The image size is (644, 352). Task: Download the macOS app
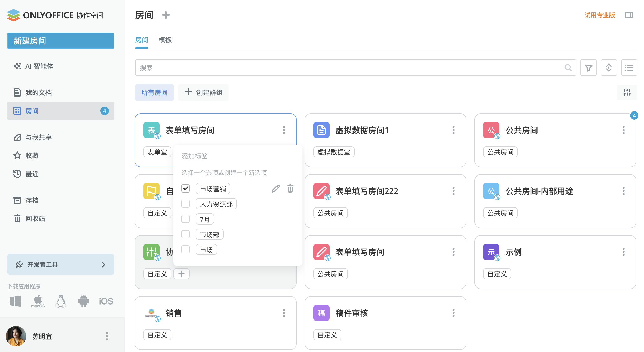coord(38,301)
